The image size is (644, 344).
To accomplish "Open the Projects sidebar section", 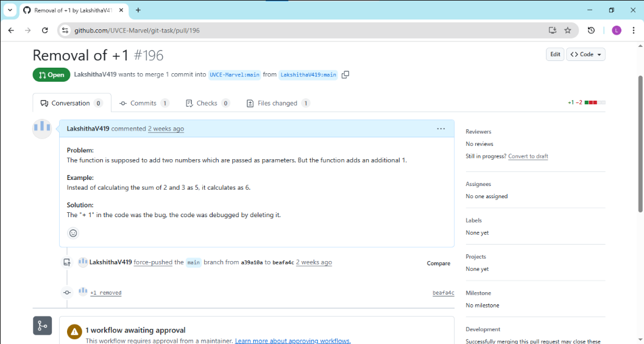I will 476,256.
